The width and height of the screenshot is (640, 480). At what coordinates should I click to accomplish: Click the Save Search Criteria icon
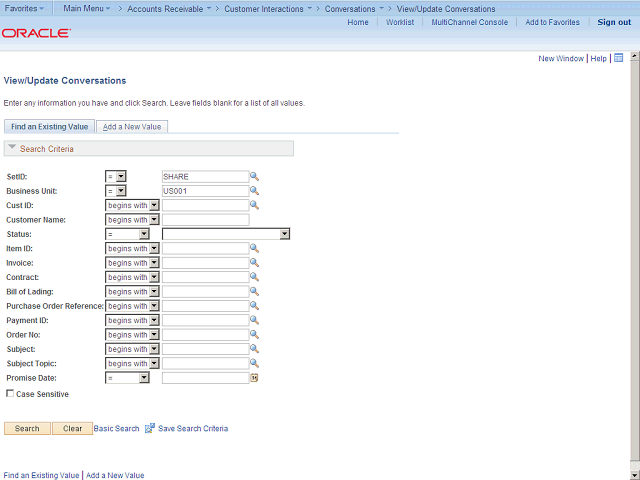point(150,428)
